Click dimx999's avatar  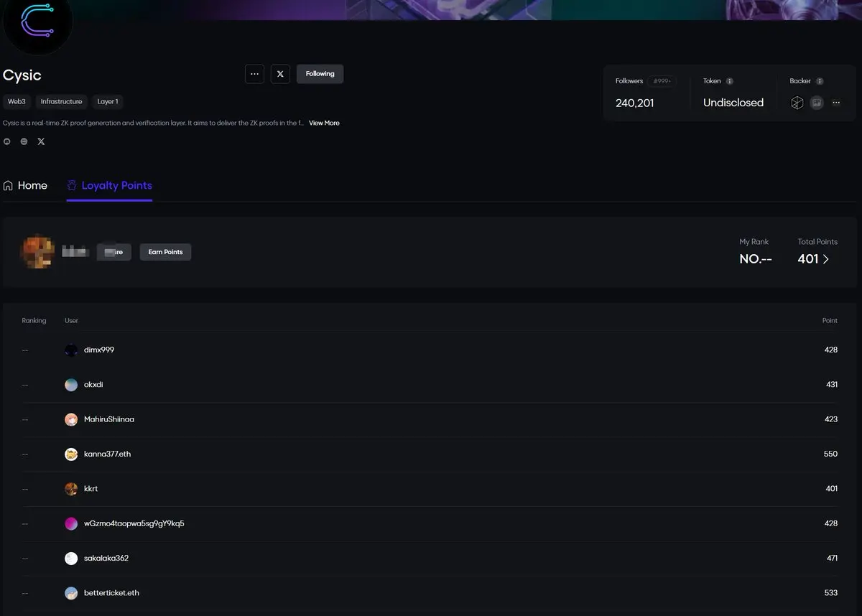coord(71,350)
